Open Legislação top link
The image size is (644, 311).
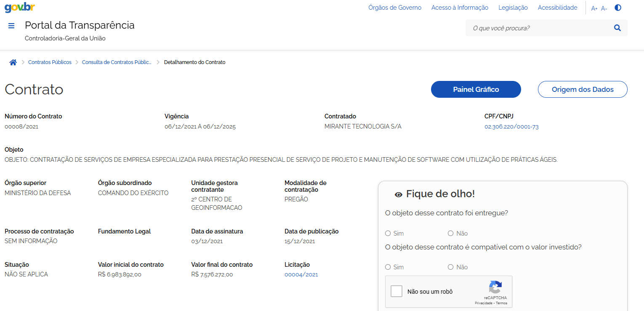pyautogui.click(x=513, y=8)
